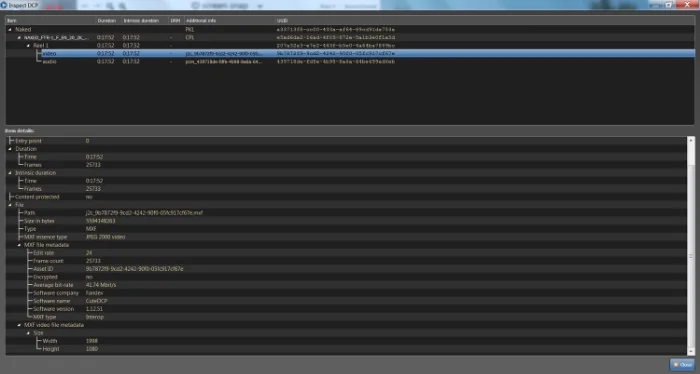Click the Software name row label
The image size is (700, 374).
pyautogui.click(x=51, y=301)
